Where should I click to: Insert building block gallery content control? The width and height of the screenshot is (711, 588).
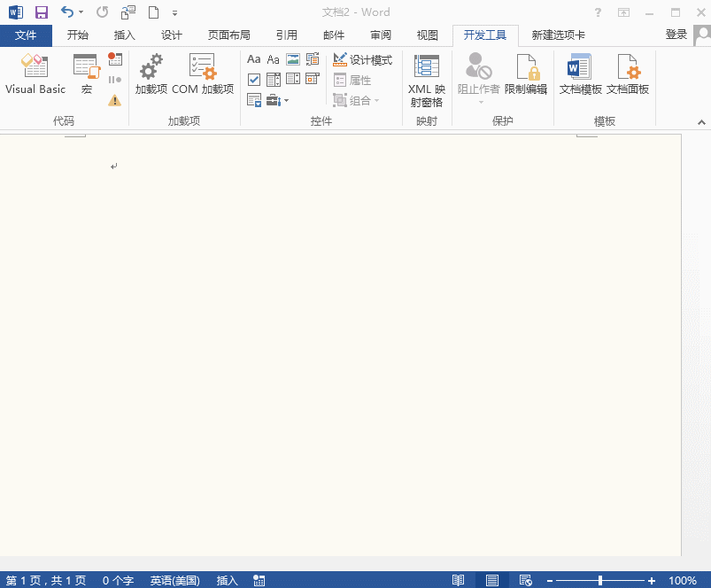(313, 59)
